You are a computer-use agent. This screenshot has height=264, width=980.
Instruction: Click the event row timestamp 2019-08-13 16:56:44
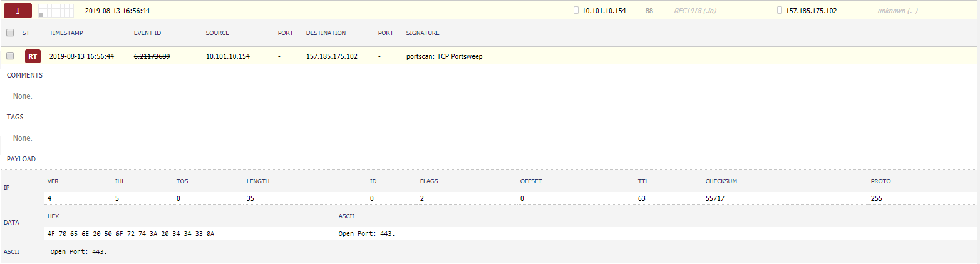[x=81, y=56]
